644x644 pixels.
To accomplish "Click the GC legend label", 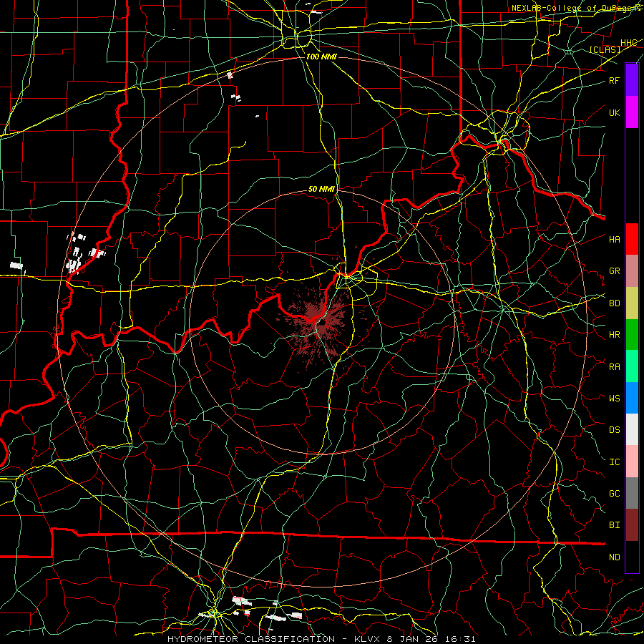I will point(615,494).
